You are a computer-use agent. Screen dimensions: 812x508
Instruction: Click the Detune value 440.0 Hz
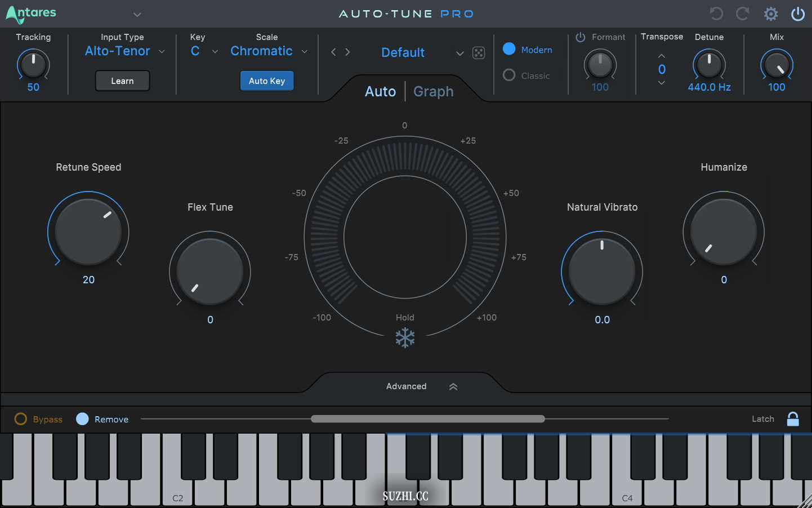709,87
